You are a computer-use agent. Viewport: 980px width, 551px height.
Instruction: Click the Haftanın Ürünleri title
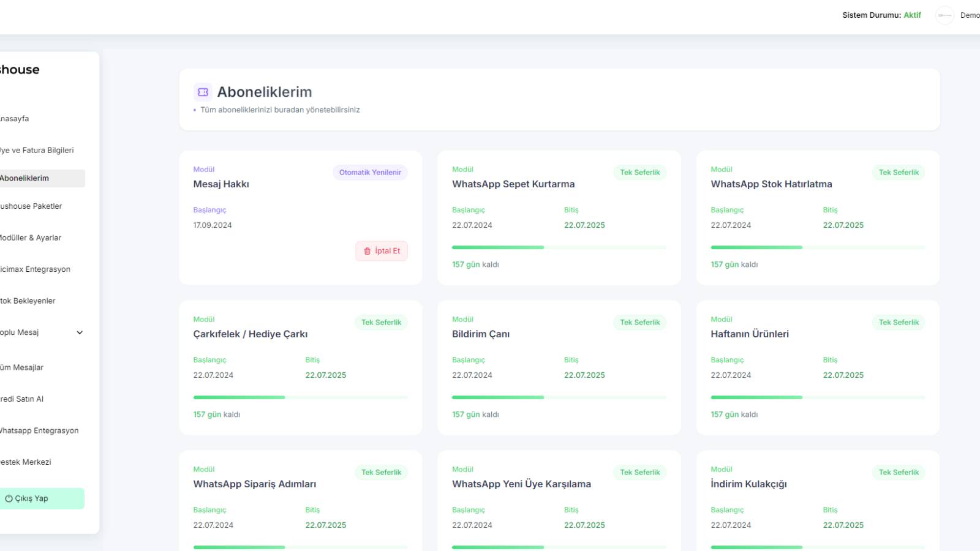point(750,334)
